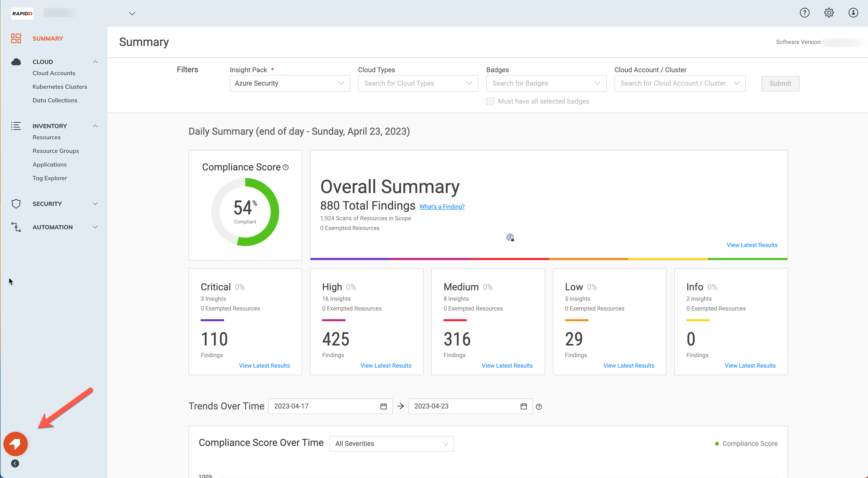Click Compliance Score info help icon
This screenshot has height=478, width=868.
coord(286,168)
